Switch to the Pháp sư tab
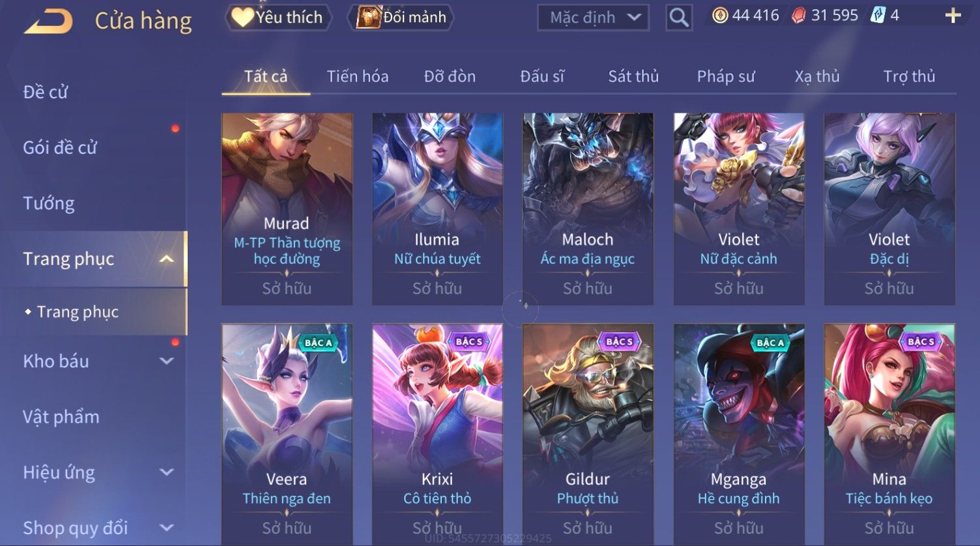This screenshot has height=546, width=980. (726, 76)
